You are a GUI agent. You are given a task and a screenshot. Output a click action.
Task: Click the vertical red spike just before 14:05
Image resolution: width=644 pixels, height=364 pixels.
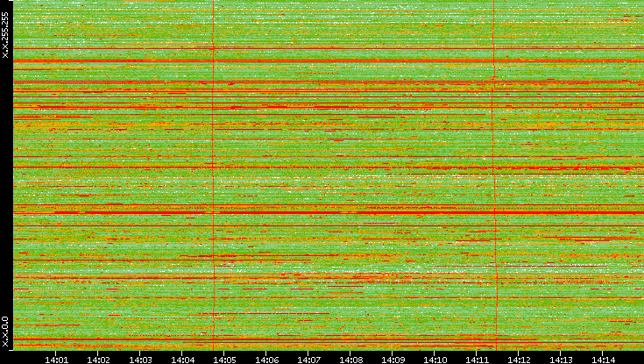tap(213, 175)
